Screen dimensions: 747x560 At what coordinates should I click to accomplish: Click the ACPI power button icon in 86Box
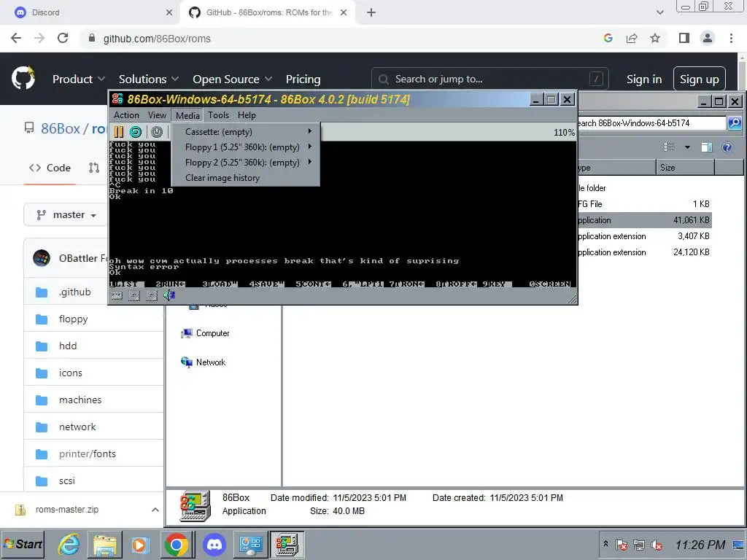(157, 132)
